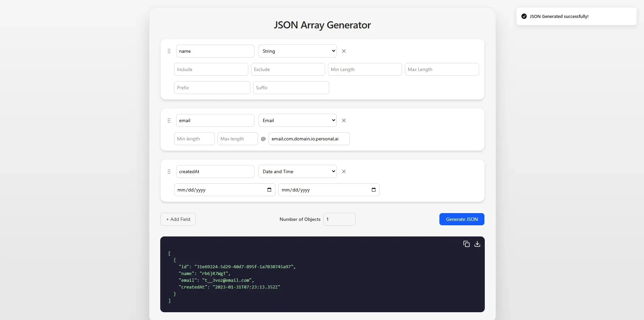Image resolution: width=644 pixels, height=320 pixels.
Task: Remove the createdAt field row
Action: point(344,172)
